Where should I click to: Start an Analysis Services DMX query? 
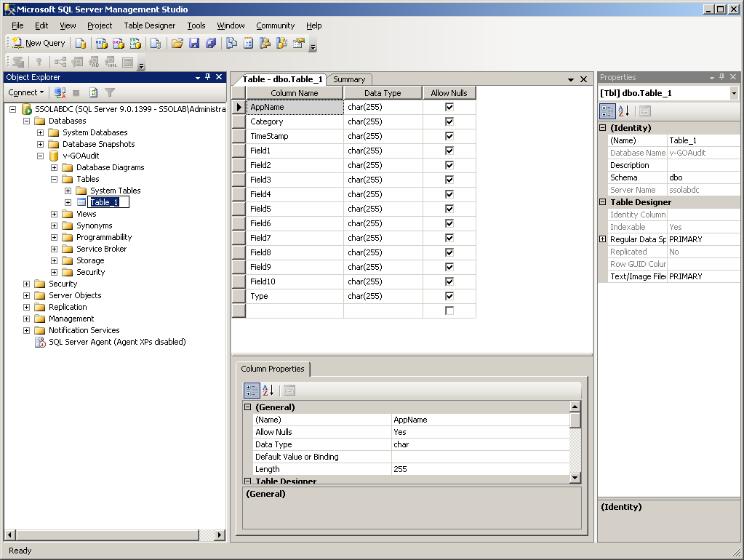click(x=119, y=43)
